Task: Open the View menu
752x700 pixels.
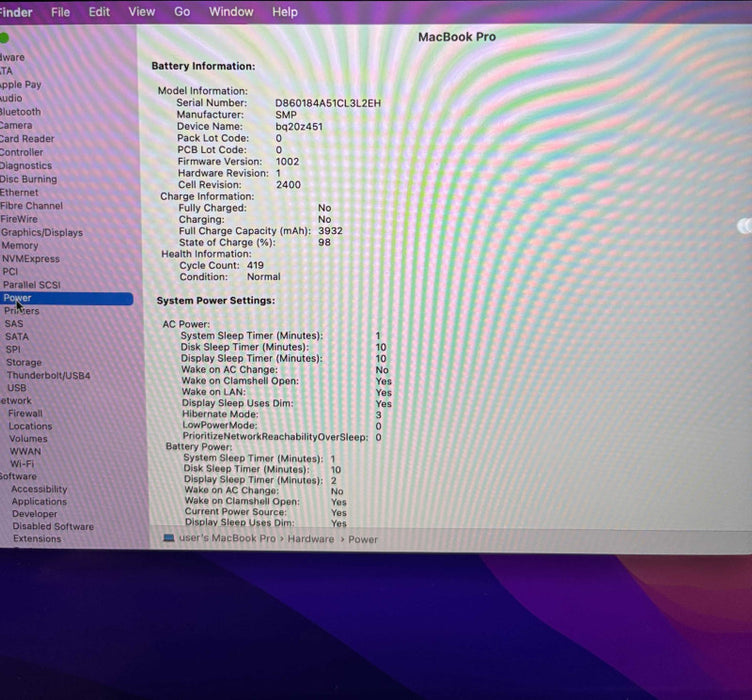Action: coord(141,12)
